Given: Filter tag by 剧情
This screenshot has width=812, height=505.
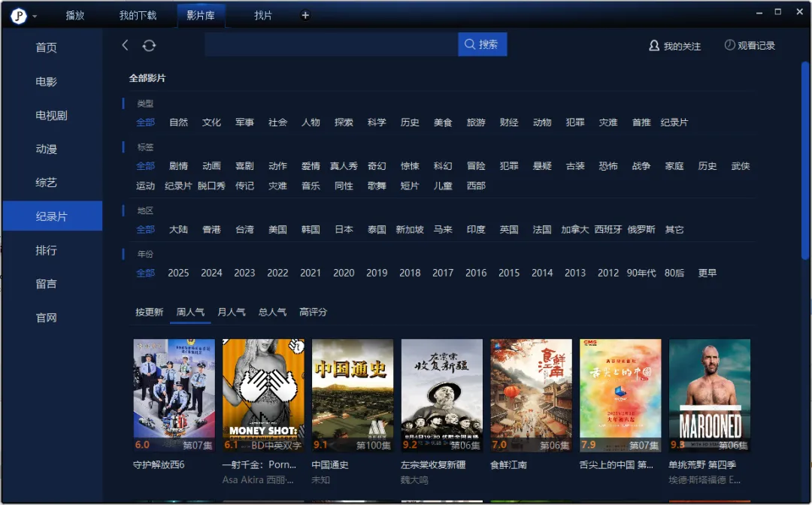Looking at the screenshot, I should click(179, 166).
